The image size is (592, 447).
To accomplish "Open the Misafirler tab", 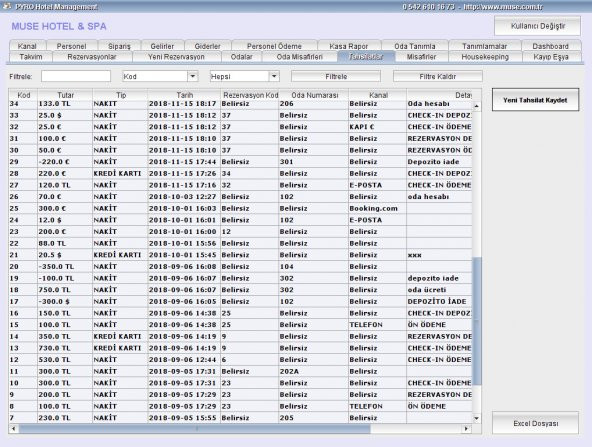I will tap(421, 57).
